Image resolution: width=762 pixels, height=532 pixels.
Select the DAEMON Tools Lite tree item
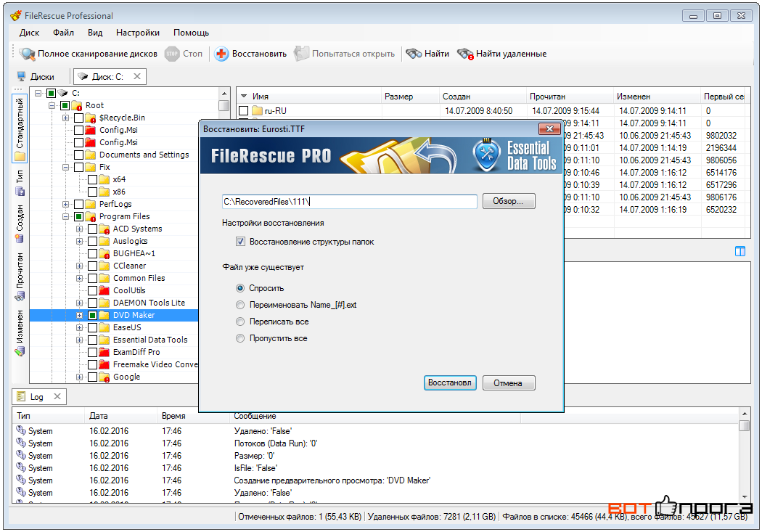tap(149, 303)
